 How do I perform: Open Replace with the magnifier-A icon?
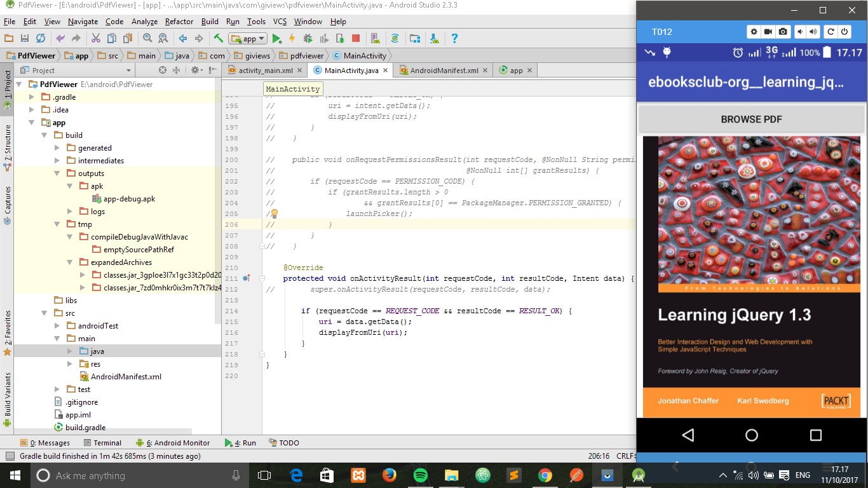tap(163, 38)
